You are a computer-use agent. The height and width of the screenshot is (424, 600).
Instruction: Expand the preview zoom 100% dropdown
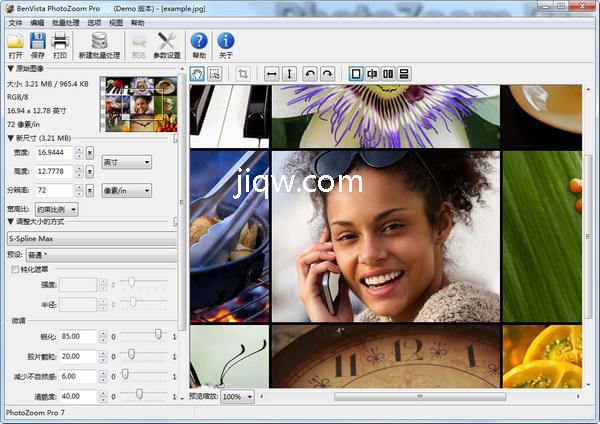(x=236, y=397)
